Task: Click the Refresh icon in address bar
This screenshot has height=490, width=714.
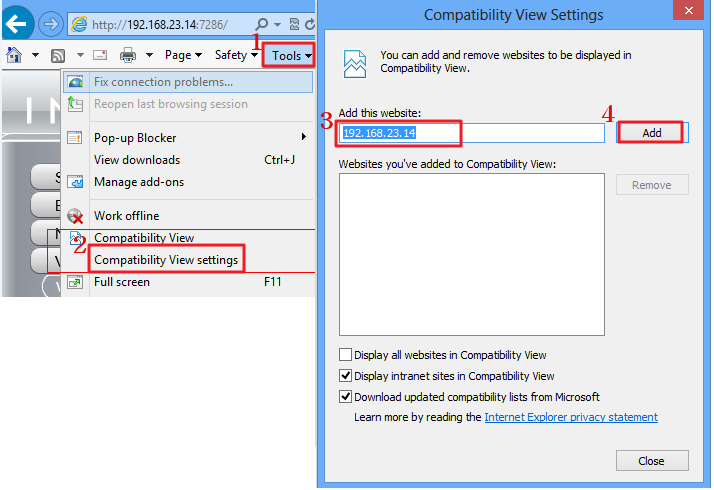Action: [x=310, y=24]
